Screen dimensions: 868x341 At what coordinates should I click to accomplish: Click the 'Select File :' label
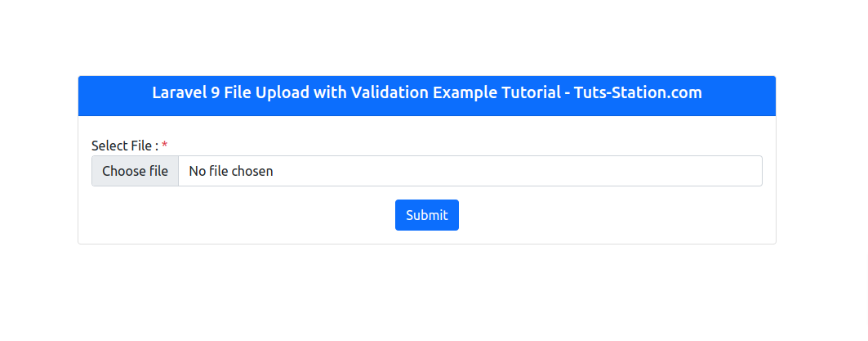tap(124, 146)
